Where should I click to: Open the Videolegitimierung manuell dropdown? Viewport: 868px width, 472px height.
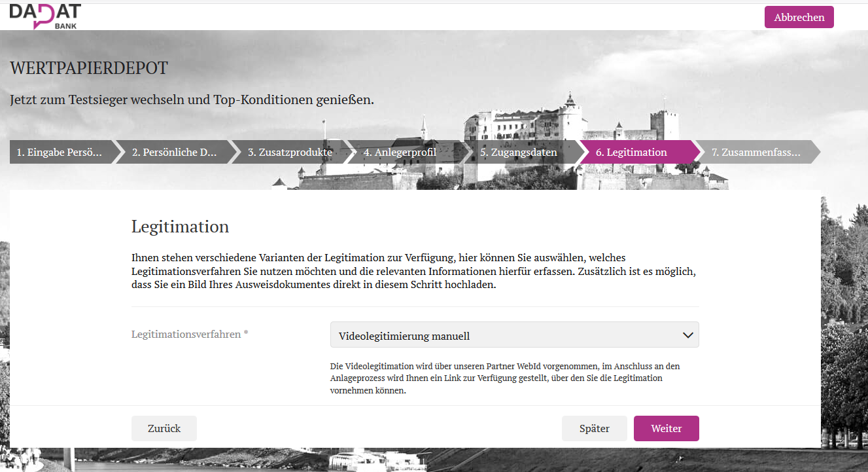coord(504,335)
